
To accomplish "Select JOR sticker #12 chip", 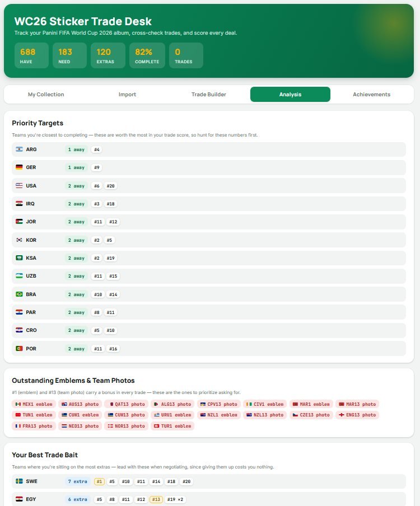I will tap(113, 222).
